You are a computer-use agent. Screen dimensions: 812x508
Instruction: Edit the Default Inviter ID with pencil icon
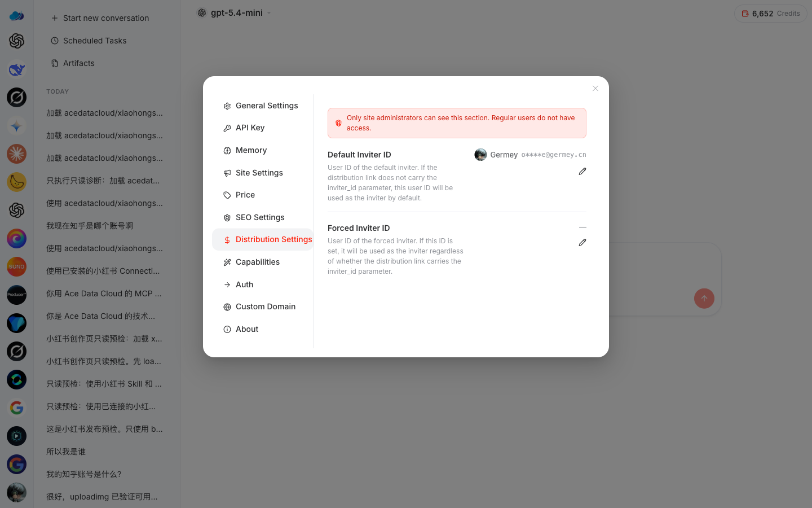point(582,171)
